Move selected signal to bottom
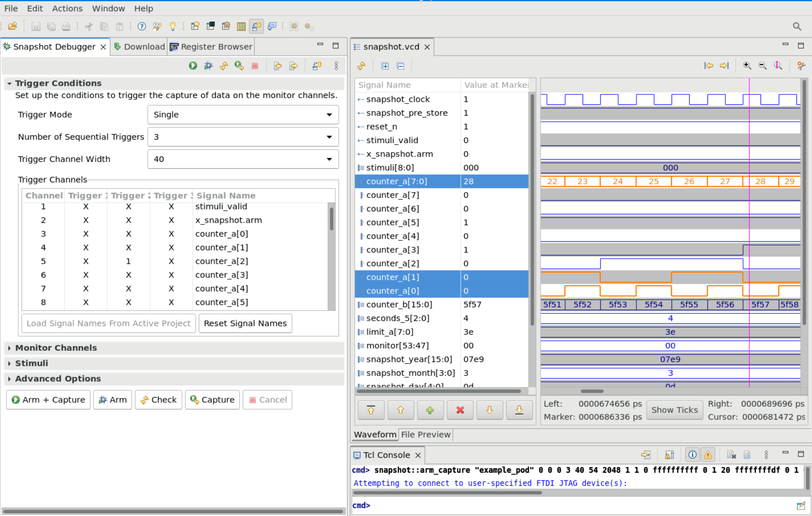The width and height of the screenshot is (812, 516). click(519, 410)
